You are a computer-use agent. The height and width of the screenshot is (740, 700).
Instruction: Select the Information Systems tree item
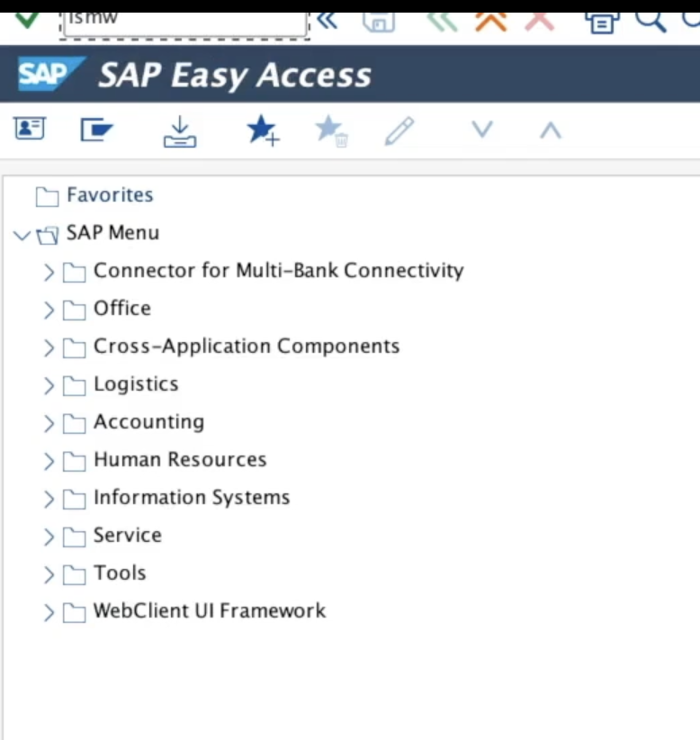(191, 498)
